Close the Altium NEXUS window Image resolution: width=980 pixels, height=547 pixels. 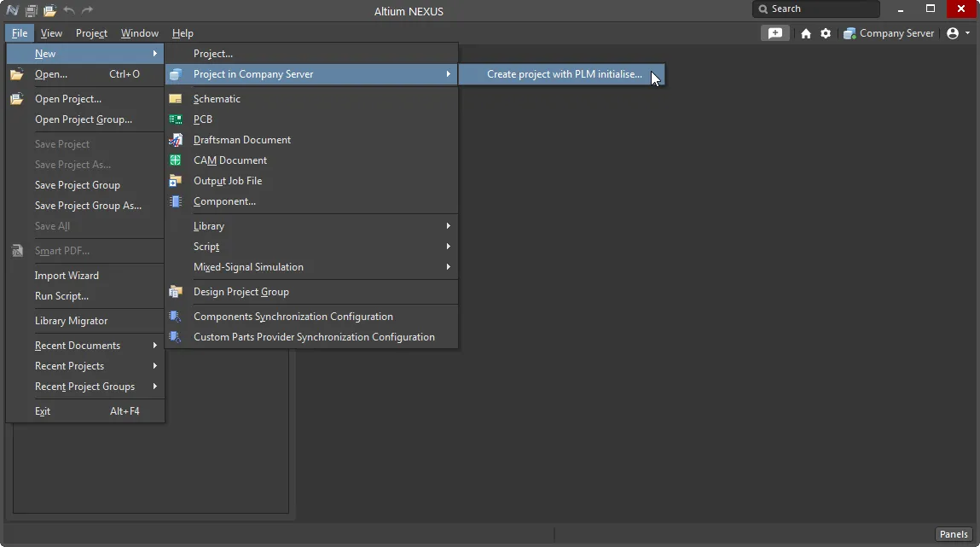pos(961,9)
